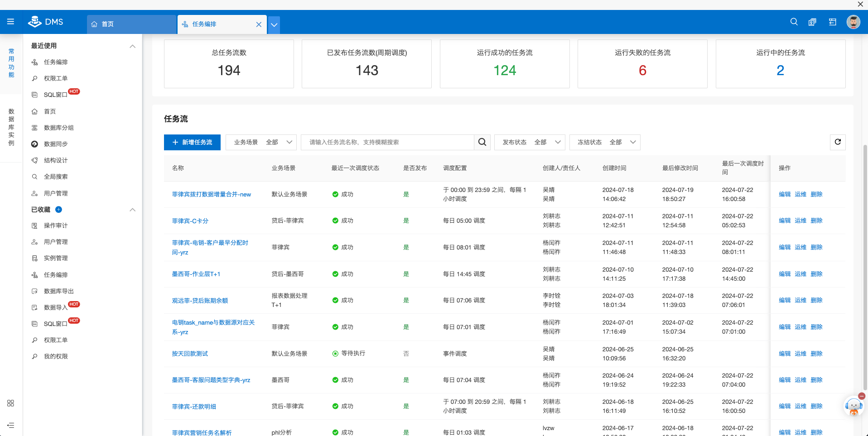The height and width of the screenshot is (436, 868).
Task: Open the 发布状态 filter dropdown
Action: (x=530, y=142)
